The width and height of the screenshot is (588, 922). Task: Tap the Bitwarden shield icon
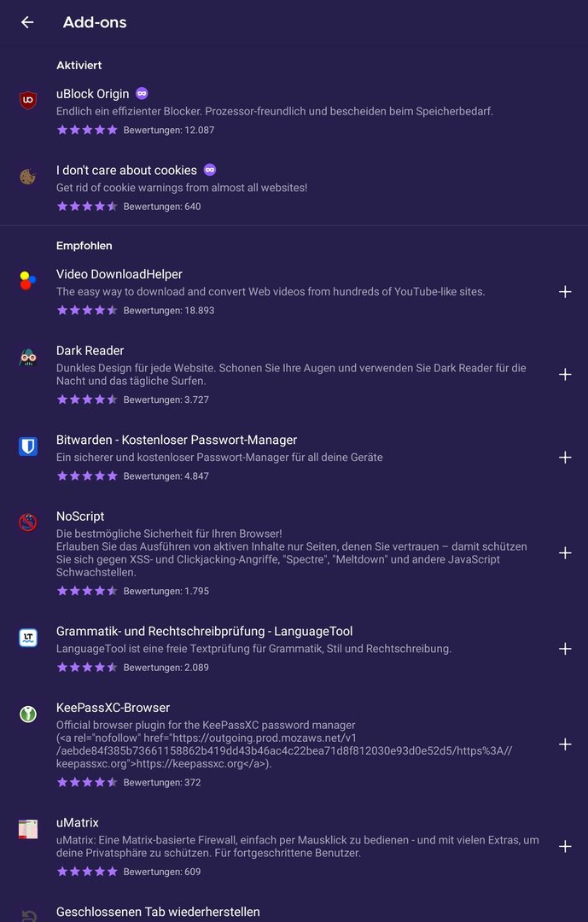point(27,446)
